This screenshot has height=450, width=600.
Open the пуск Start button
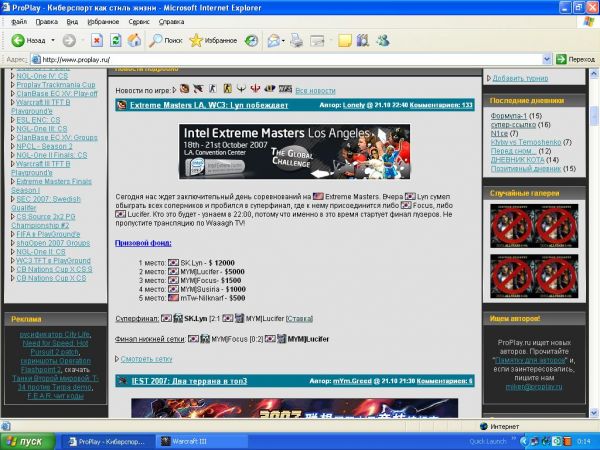[28, 442]
